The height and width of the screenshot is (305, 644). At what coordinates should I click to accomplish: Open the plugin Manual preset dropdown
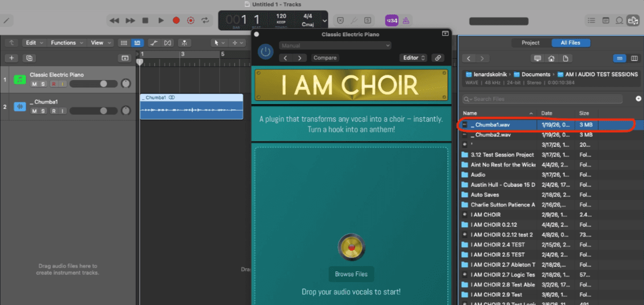[x=335, y=45]
